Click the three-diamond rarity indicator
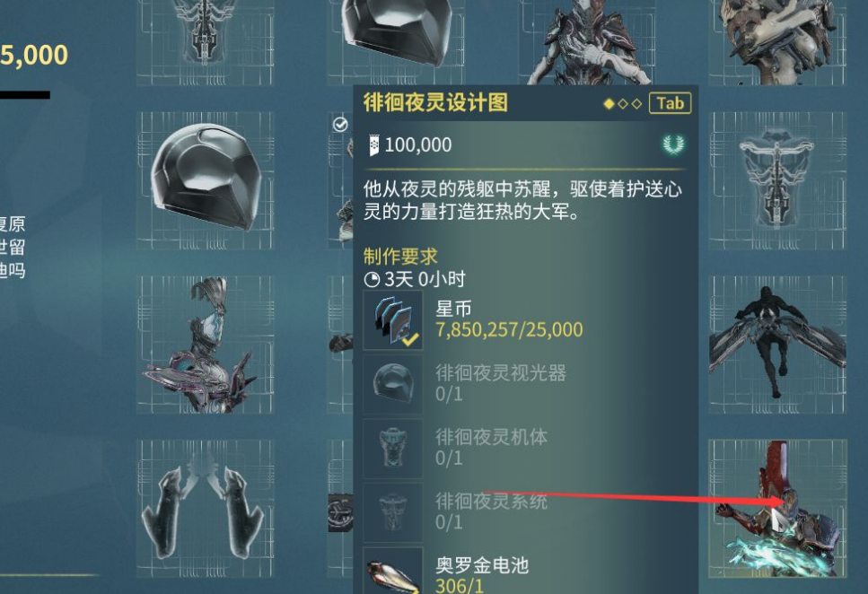 pos(623,103)
